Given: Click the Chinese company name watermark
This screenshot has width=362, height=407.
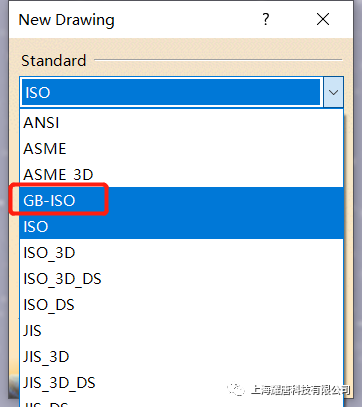Looking at the screenshot, I should (300, 390).
